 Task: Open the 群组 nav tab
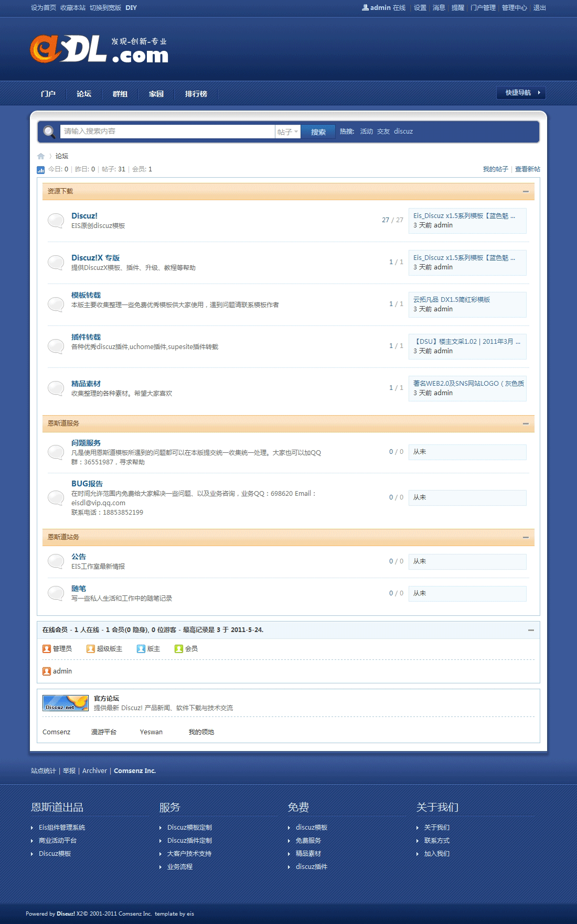tap(120, 94)
